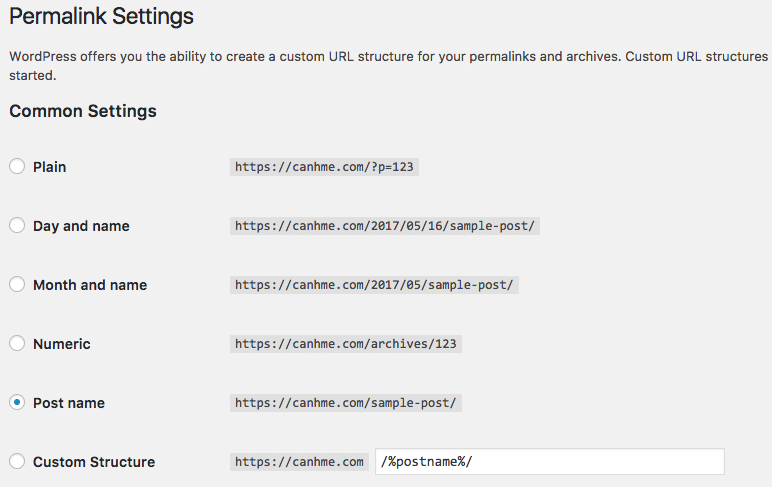Click the "Plain" label text

(x=49, y=167)
